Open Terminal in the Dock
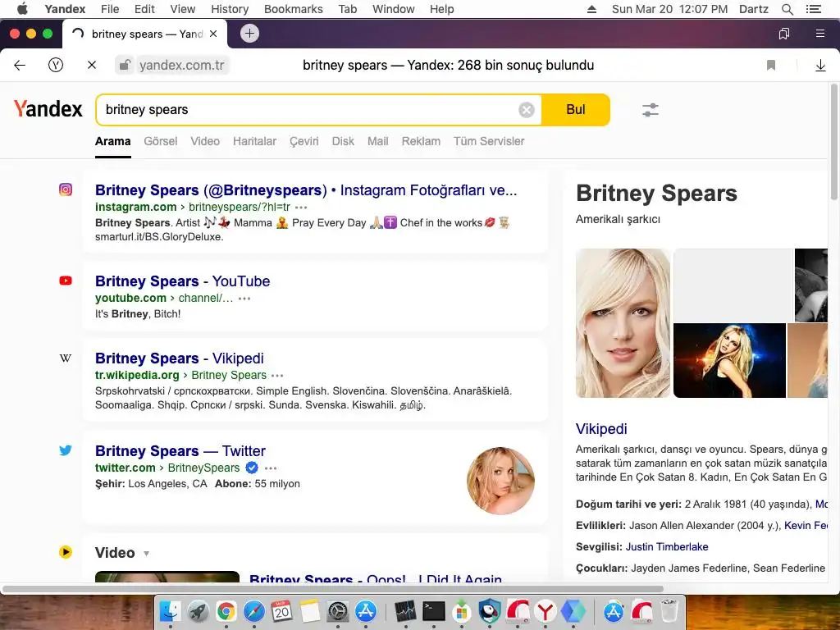840x630 pixels. click(x=433, y=611)
